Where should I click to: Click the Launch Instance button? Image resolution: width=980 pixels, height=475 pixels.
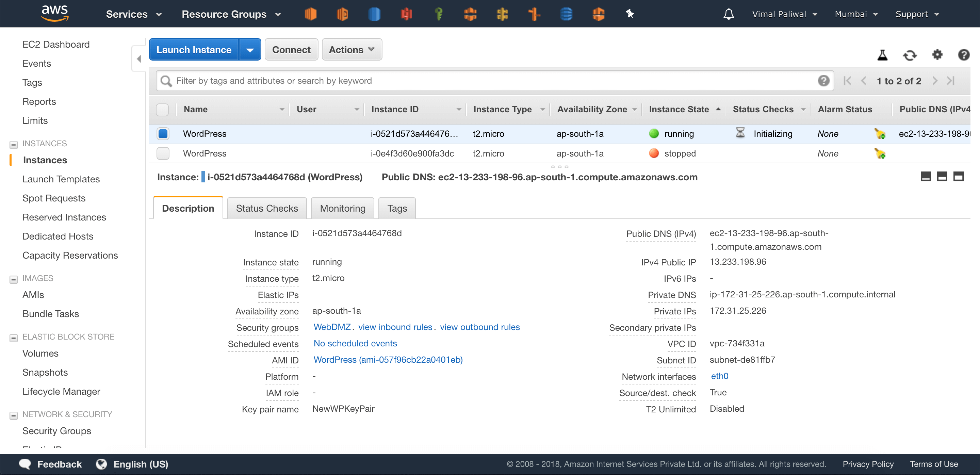point(194,49)
